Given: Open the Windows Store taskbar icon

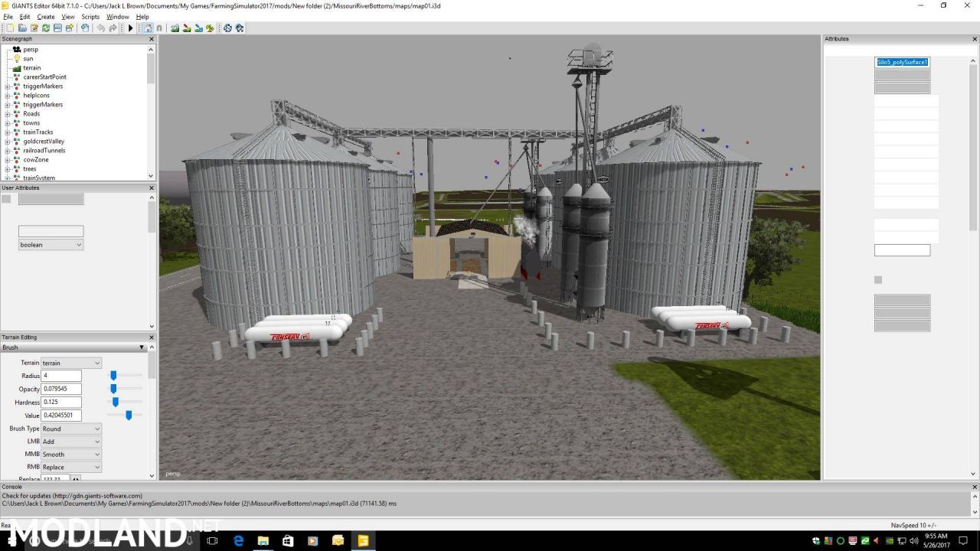Looking at the screenshot, I should 288,541.
